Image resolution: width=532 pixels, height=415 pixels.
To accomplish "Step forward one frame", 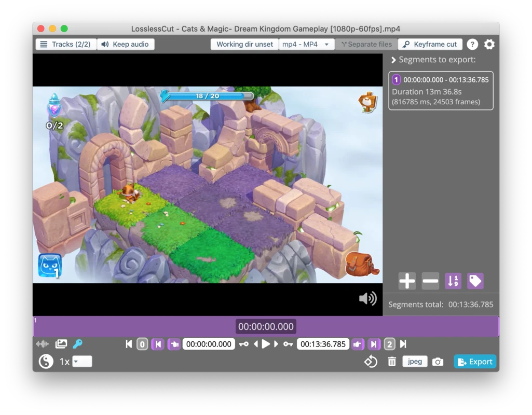I will pyautogui.click(x=276, y=344).
